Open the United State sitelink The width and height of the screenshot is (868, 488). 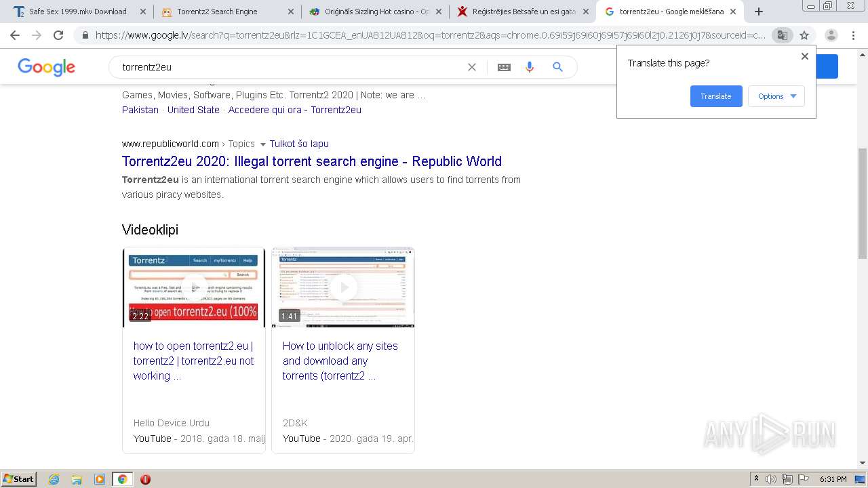pos(193,110)
